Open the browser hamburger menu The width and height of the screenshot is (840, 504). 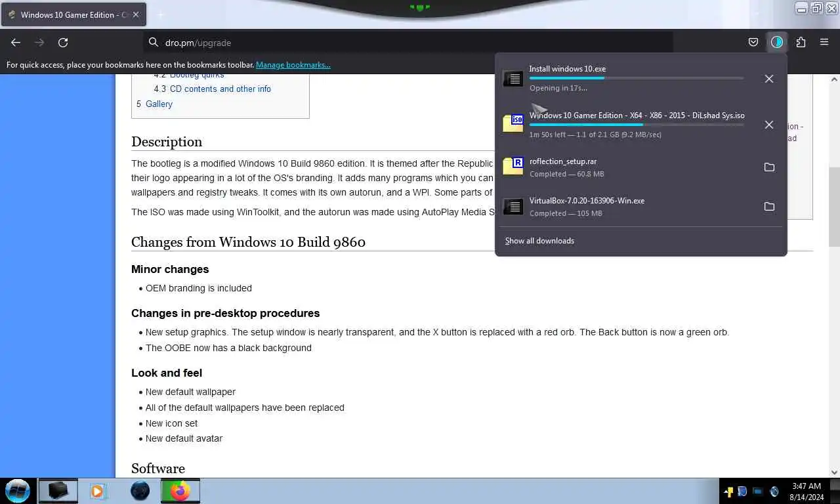point(824,43)
